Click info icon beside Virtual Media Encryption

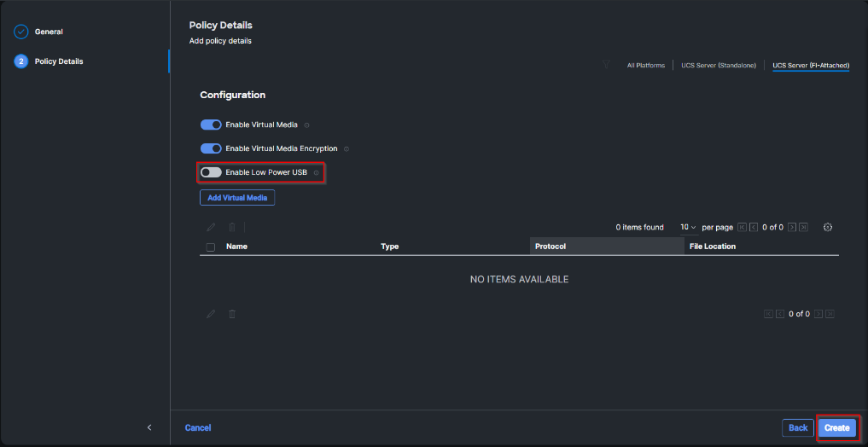[x=347, y=149]
